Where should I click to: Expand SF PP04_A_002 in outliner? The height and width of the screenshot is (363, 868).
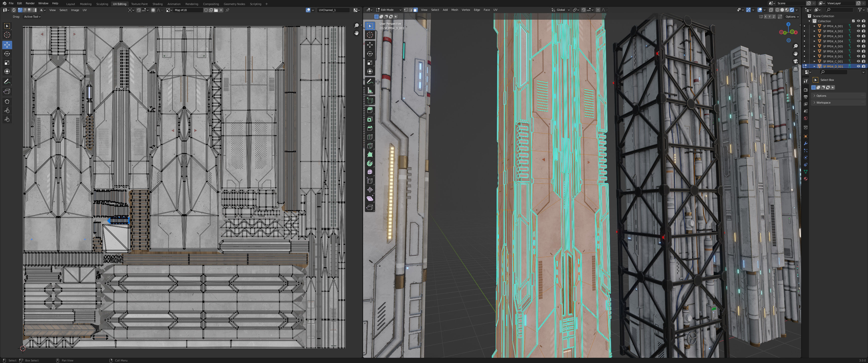pyautogui.click(x=815, y=31)
